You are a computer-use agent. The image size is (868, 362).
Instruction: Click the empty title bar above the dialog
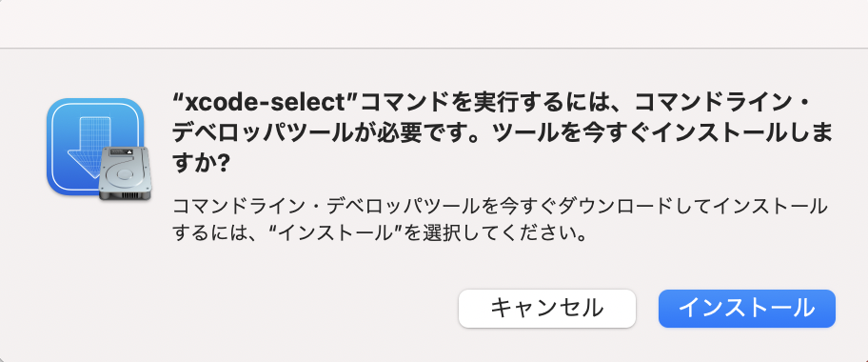[434, 23]
